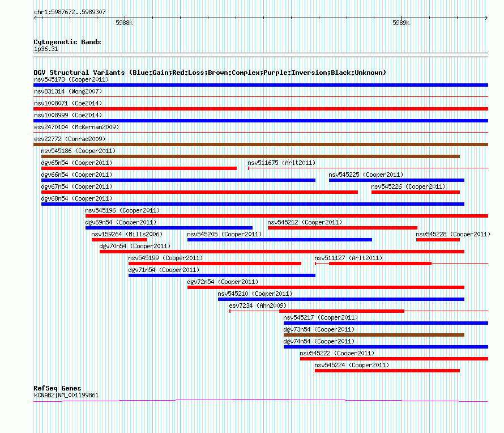The width and height of the screenshot is (504, 433).
Task: Click dgv70n54 (Cooper2011) label
Action: (135, 246)
